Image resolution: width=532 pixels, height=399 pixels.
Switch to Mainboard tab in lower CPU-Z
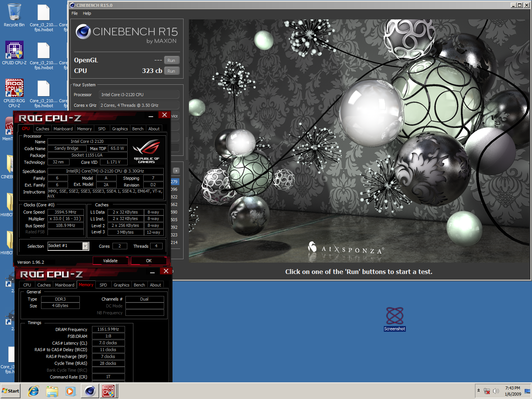[x=65, y=285]
